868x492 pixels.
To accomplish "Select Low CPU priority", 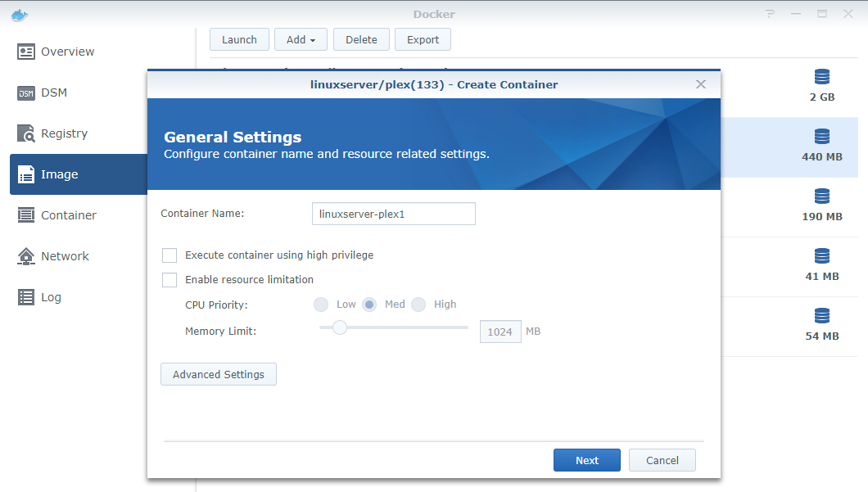I will (x=321, y=305).
